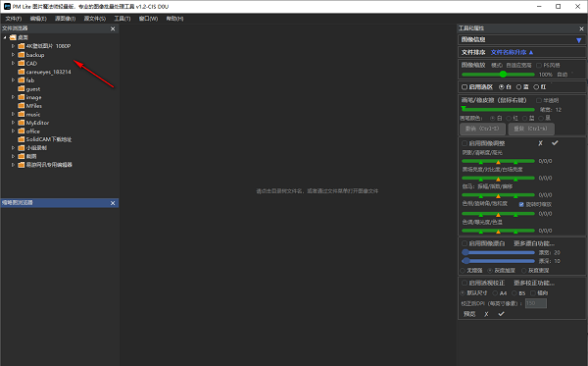
Task: Open the CAD folder in the tree
Action: [31, 63]
